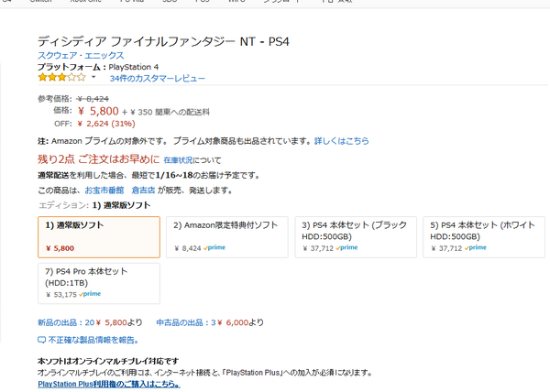Visit seller お宝市番館 倉吉店 link
550x392 pixels.
(x=120, y=191)
